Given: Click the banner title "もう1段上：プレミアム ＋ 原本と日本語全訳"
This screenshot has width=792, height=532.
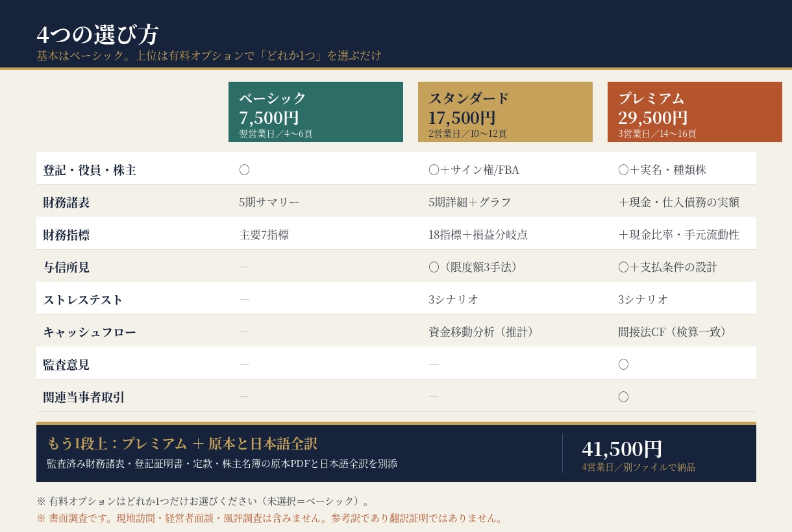Looking at the screenshot, I should point(182,444).
